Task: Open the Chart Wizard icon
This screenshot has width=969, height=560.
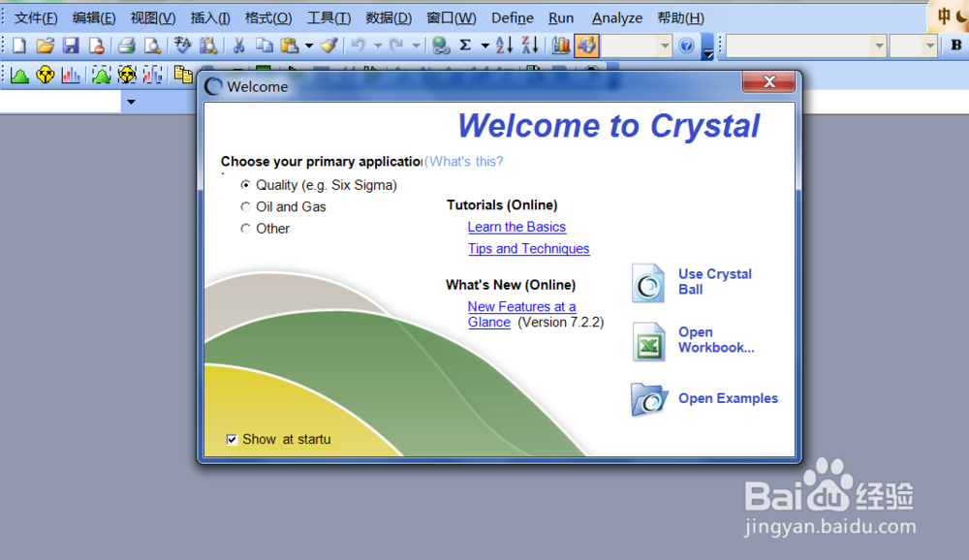Action: [x=560, y=46]
